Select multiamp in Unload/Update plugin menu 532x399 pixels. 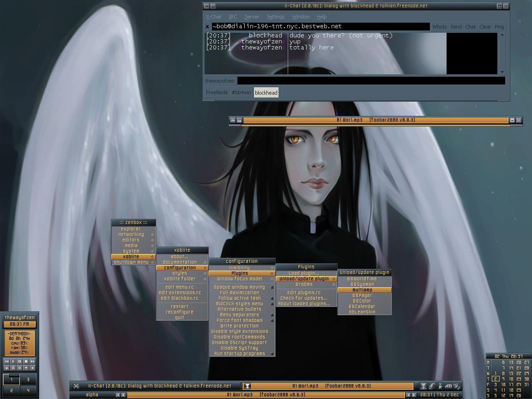pyautogui.click(x=364, y=290)
